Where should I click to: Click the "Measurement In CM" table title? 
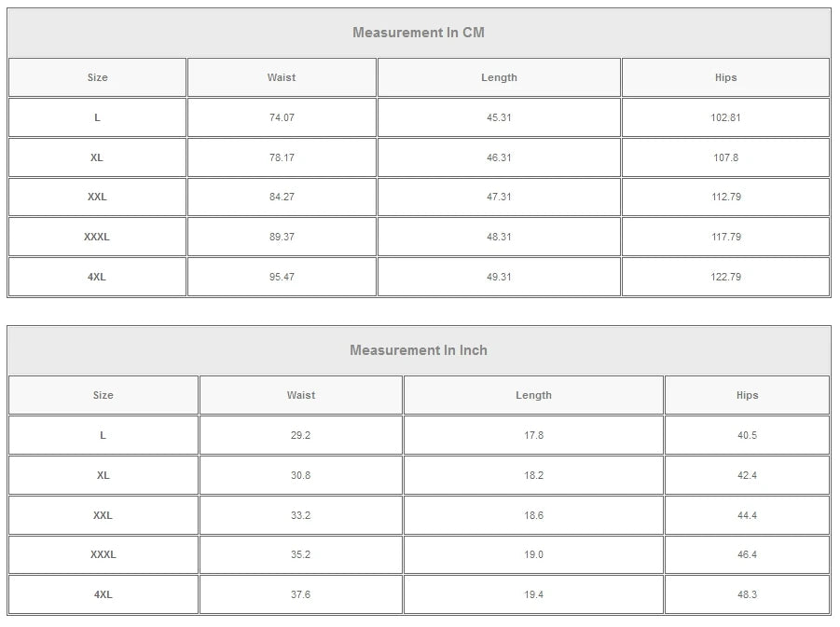pos(419,33)
